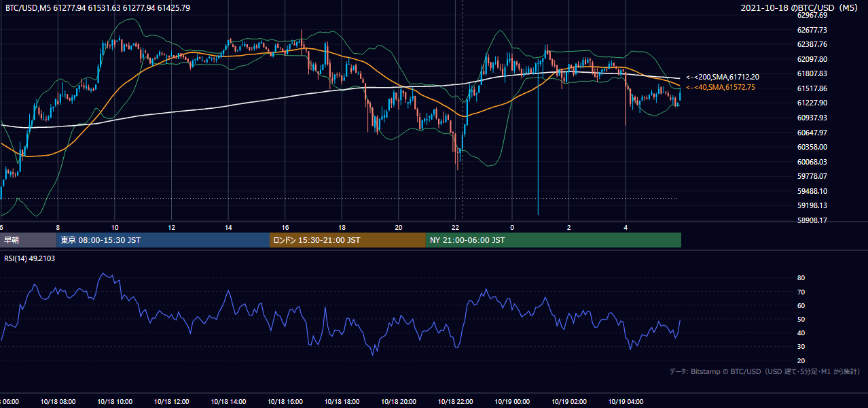Image resolution: width=868 pixels, height=408 pixels.
Task: Click hour tick 8 under price chart
Action: point(58,227)
